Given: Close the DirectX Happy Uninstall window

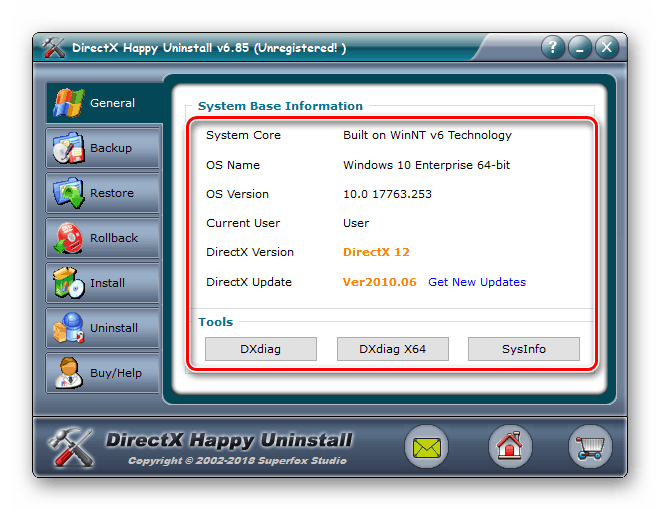Looking at the screenshot, I should click(607, 47).
